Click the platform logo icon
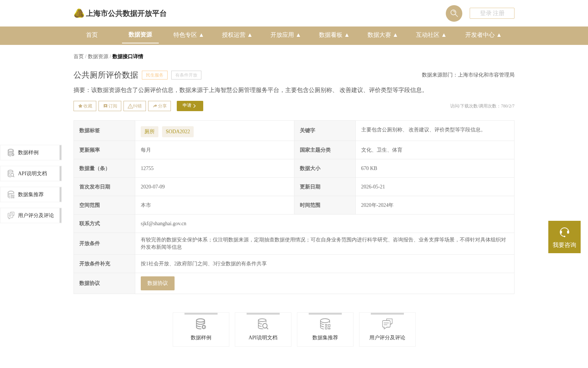 pyautogui.click(x=79, y=13)
